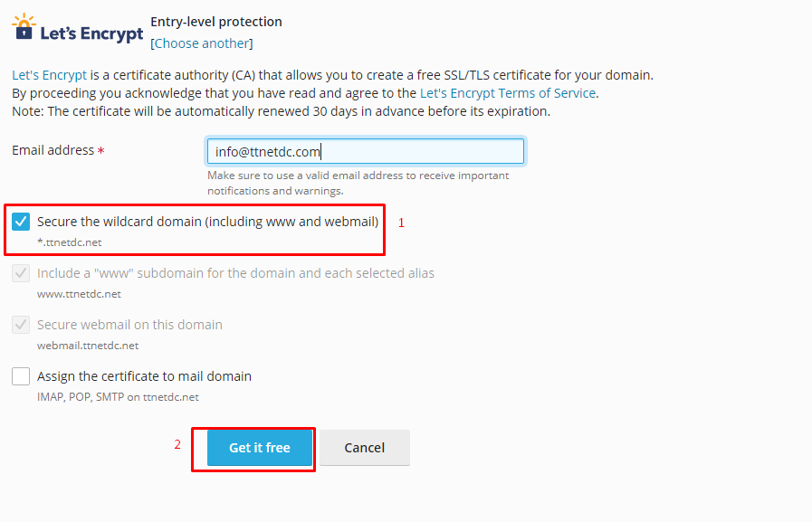Uncheck Secure the wildcard domain checkbox
The width and height of the screenshot is (812, 522).
point(21,222)
